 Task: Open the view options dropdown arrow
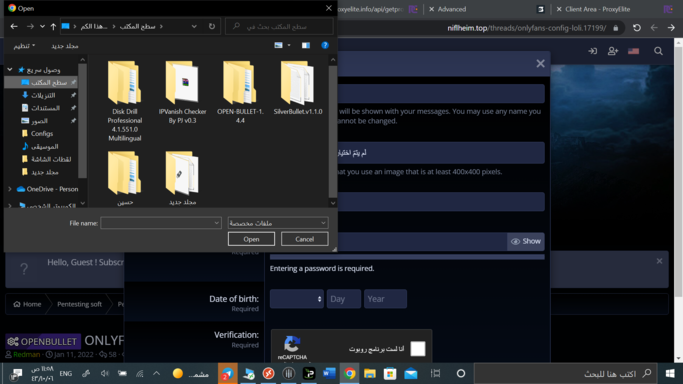point(289,45)
